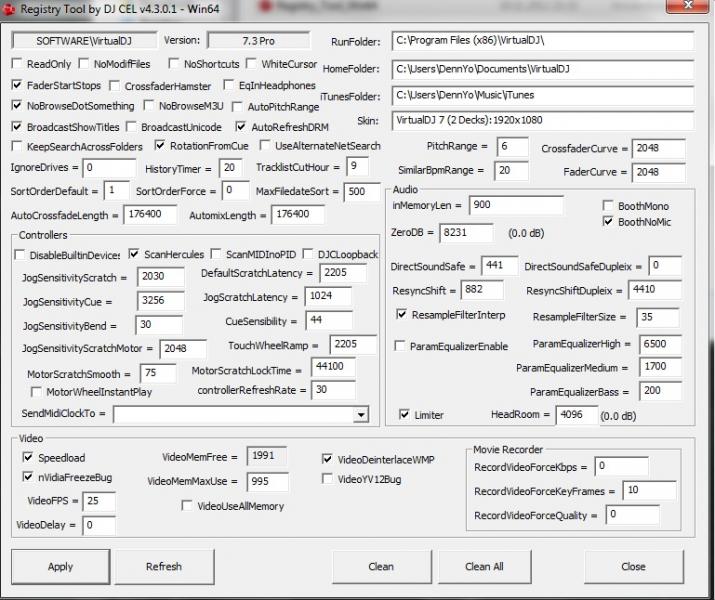Check MotorWheelInstantPlay option
This screenshot has width=715, height=600.
(36, 392)
